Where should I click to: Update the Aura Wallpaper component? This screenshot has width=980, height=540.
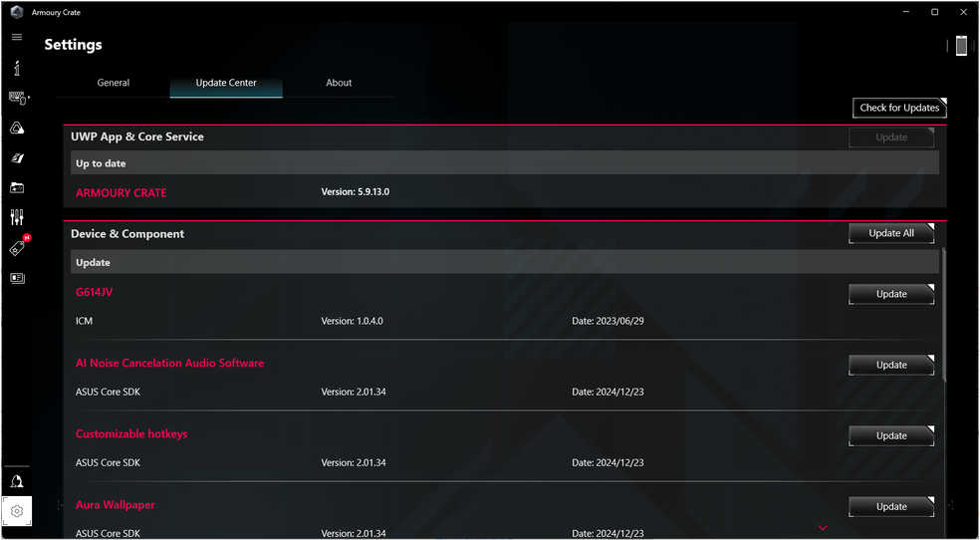point(891,507)
